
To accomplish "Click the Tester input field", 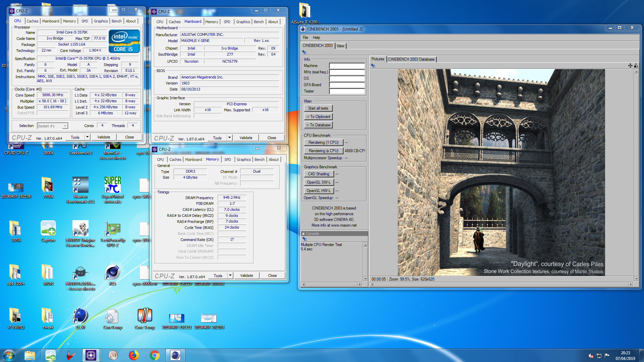I will [347, 91].
